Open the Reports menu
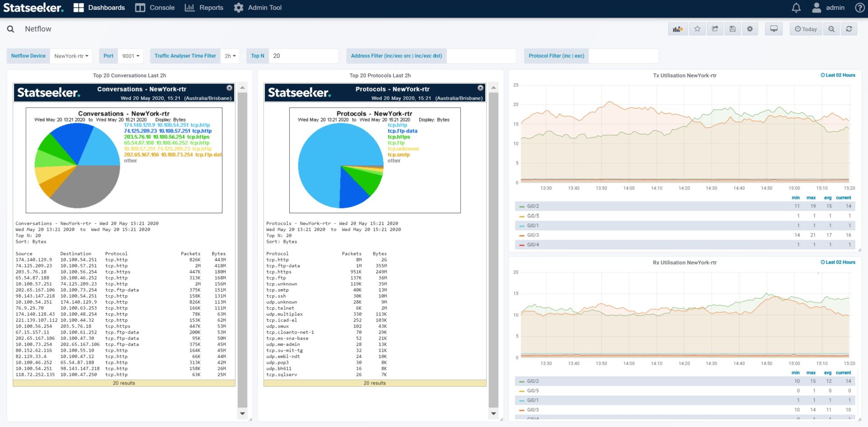Image resolution: width=868 pixels, height=427 pixels. click(x=204, y=8)
